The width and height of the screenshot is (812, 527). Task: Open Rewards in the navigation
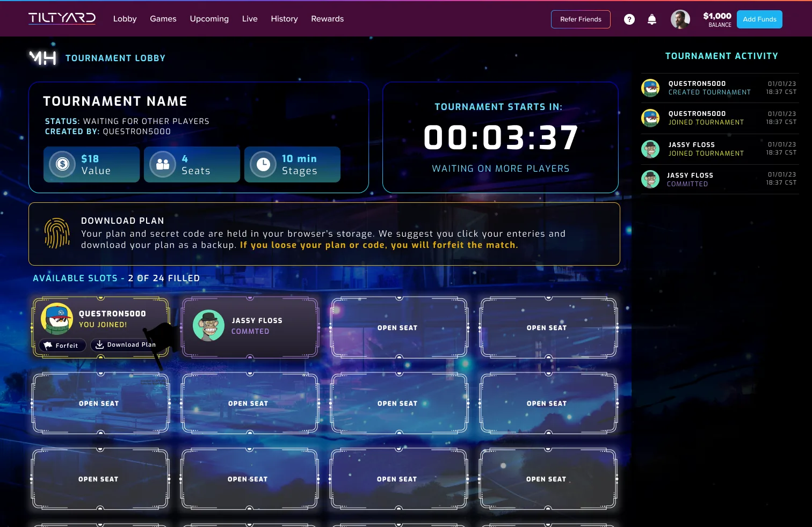pos(328,19)
